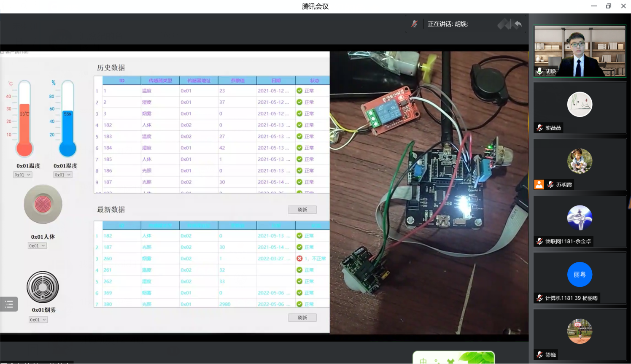
Task: Toggle 梁婉's muted microphone icon
Action: pyautogui.click(x=539, y=355)
